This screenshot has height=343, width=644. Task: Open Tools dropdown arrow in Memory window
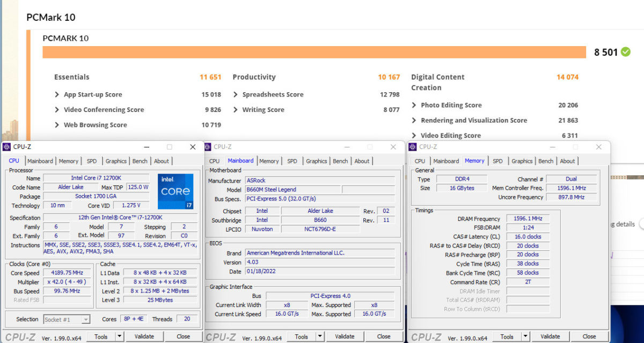point(525,337)
